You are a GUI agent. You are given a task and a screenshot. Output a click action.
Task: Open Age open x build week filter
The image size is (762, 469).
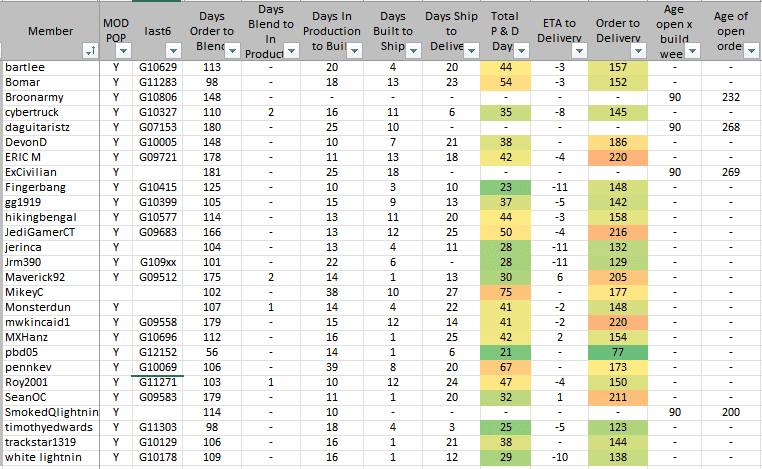(695, 52)
